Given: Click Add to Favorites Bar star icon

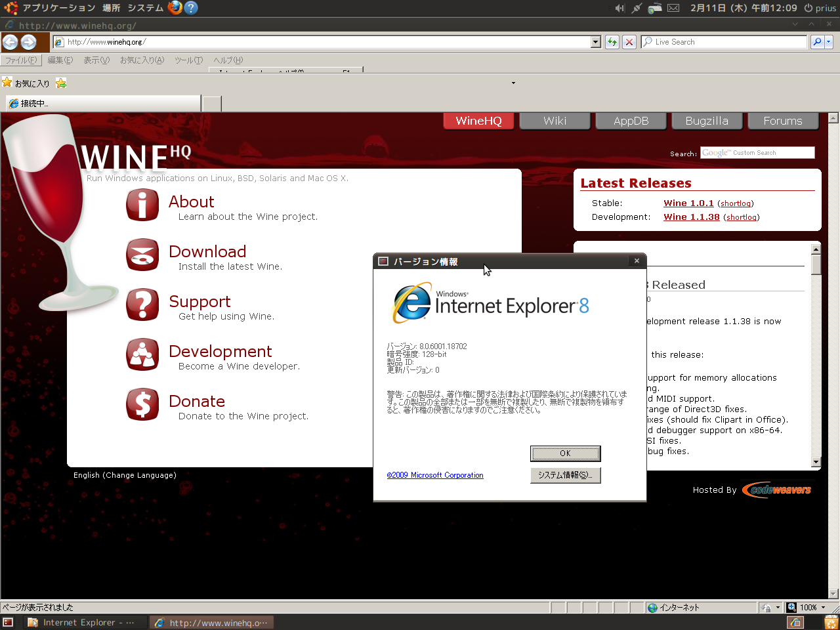Looking at the screenshot, I should tap(61, 83).
